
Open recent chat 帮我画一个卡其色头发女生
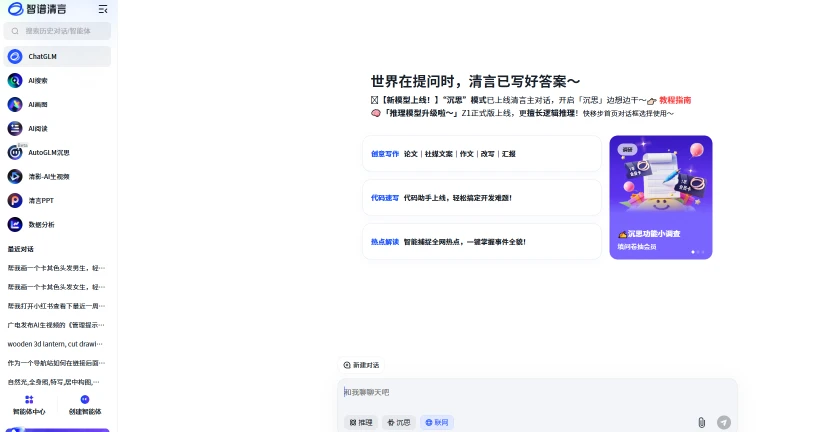pos(56,287)
